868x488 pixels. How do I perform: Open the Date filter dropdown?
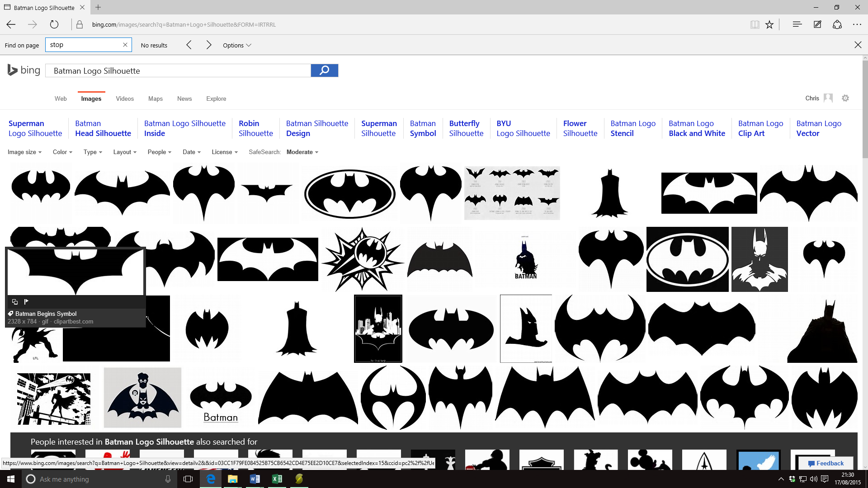[192, 152]
